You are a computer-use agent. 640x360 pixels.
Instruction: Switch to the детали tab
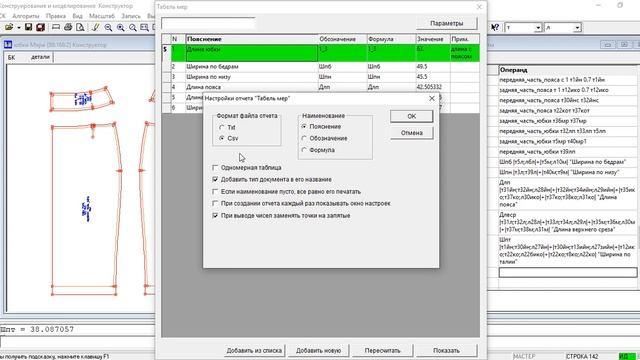(x=40, y=57)
